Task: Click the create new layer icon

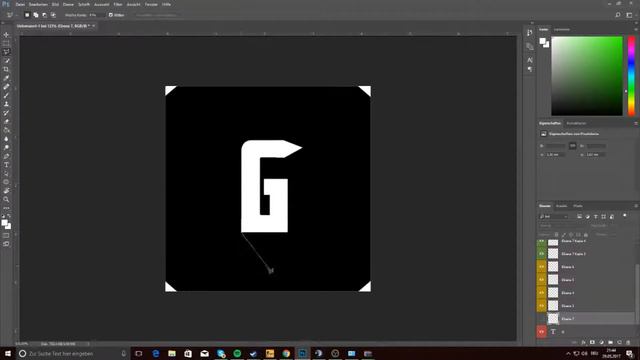Action: tap(619, 342)
